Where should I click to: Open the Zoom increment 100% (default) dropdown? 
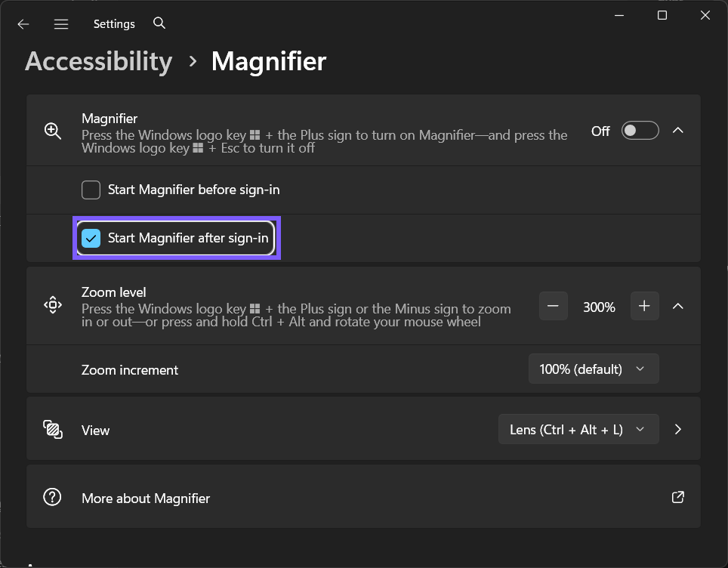pyautogui.click(x=594, y=369)
